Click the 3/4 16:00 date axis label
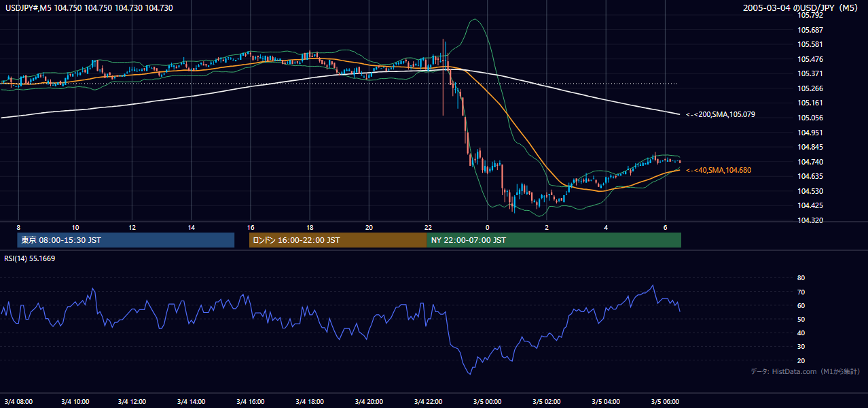 click(251, 401)
